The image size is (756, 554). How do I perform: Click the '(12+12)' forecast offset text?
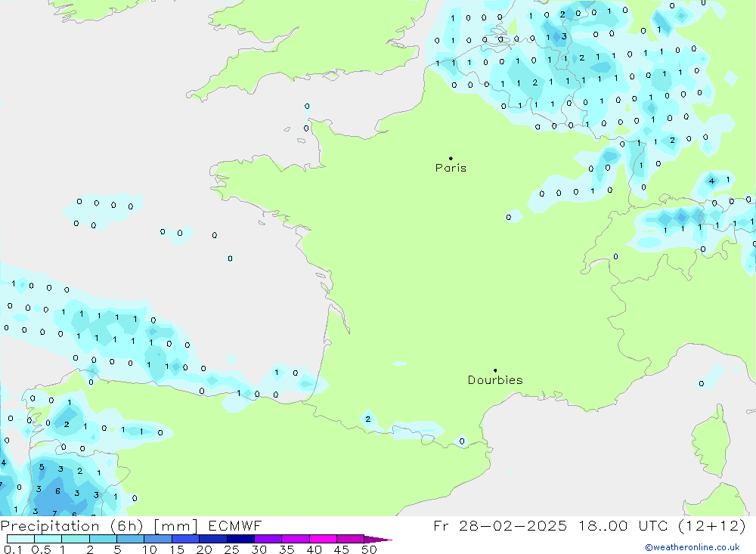(711, 525)
